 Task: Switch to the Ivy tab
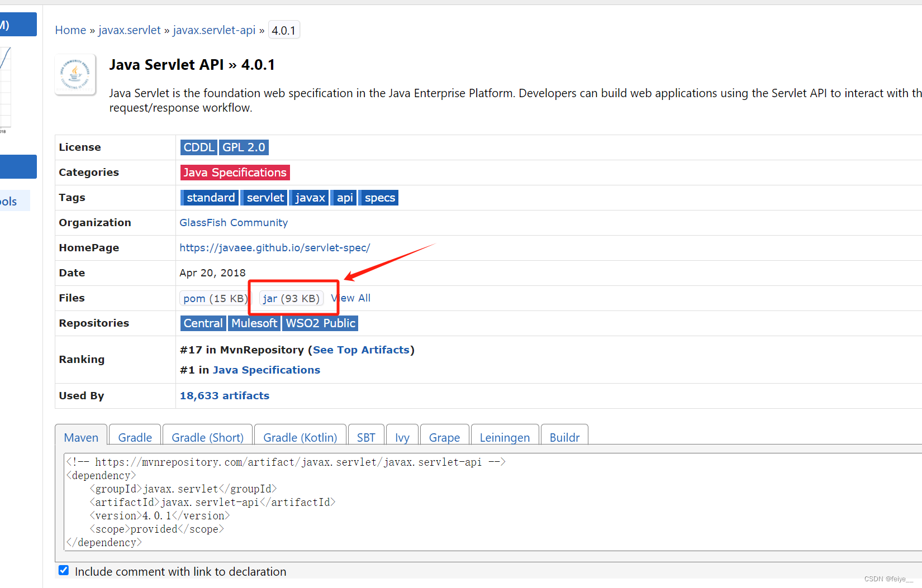pyautogui.click(x=402, y=437)
